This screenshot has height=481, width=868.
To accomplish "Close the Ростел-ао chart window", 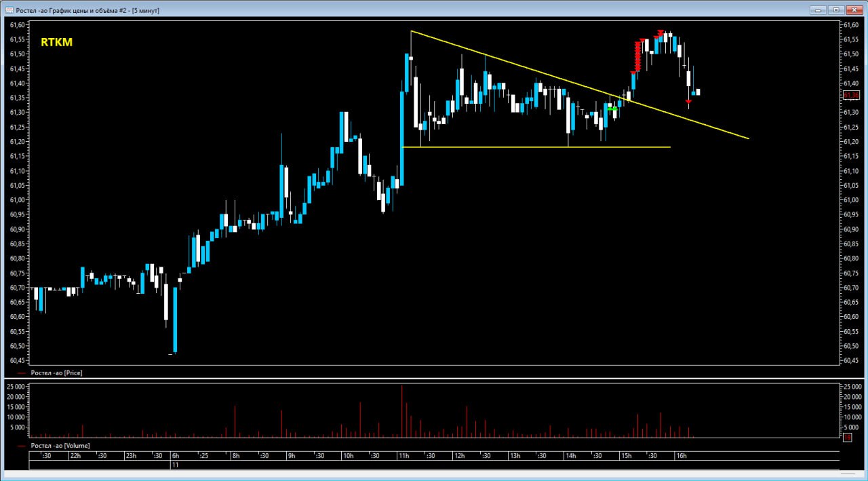I will [854, 9].
